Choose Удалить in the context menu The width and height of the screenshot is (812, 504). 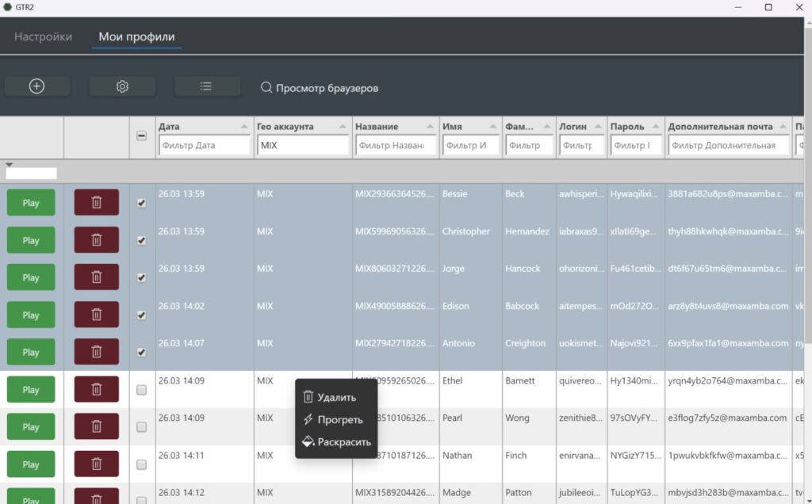click(336, 397)
